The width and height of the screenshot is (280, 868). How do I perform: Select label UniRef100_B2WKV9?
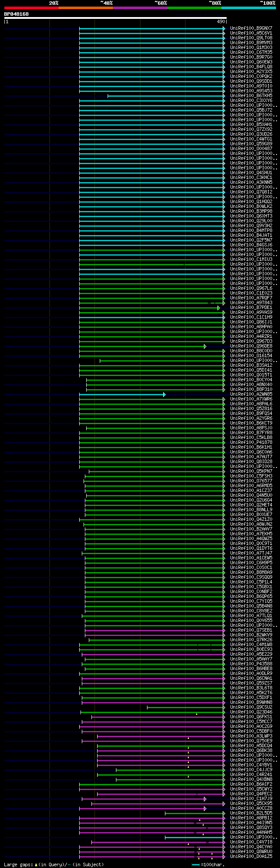pos(251,635)
